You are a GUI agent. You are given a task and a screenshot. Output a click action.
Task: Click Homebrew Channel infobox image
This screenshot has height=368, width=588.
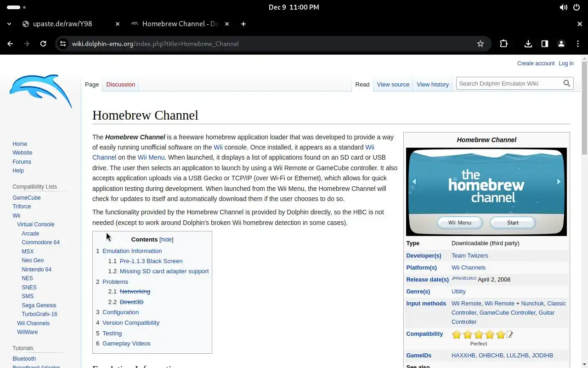[486, 192]
